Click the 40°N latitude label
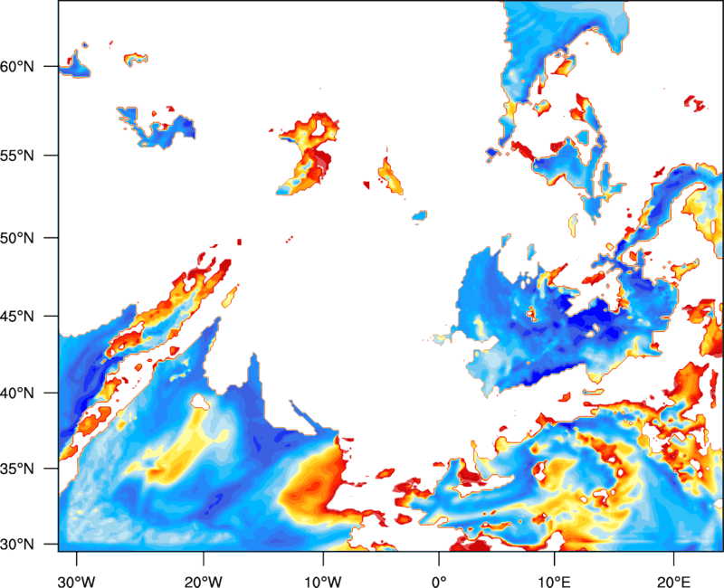Viewport: 724px width, 588px height. 17,394
